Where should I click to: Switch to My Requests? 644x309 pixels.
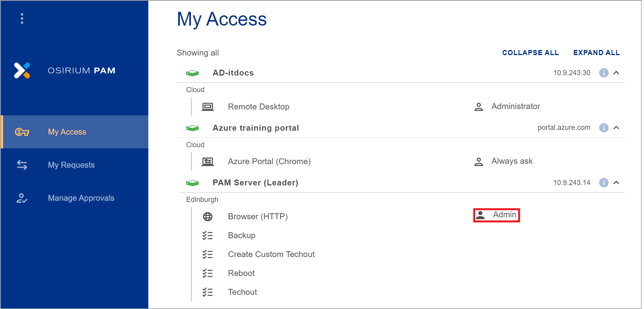71,165
